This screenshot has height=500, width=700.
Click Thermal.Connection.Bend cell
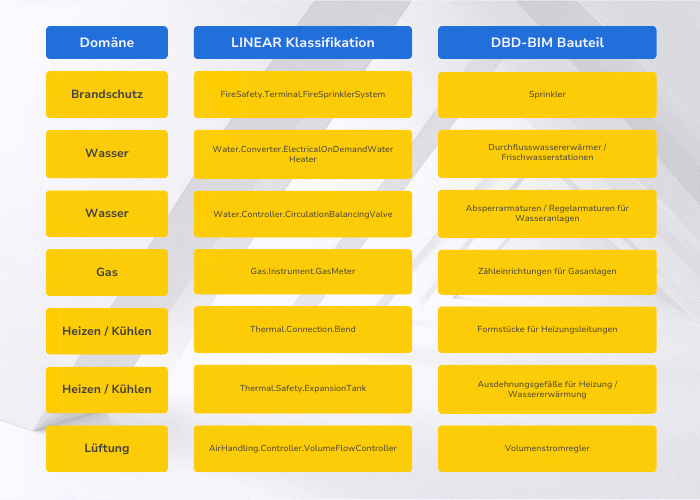(x=303, y=329)
